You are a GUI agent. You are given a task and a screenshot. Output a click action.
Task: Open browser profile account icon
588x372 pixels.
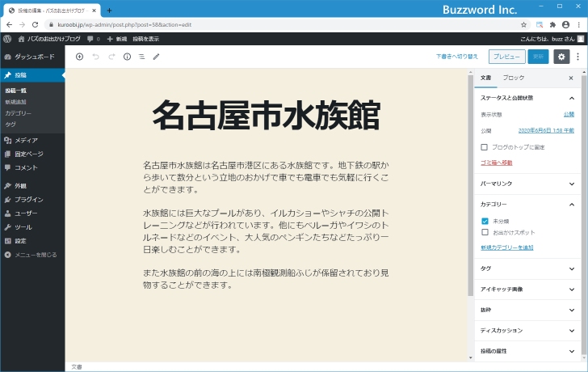click(566, 25)
